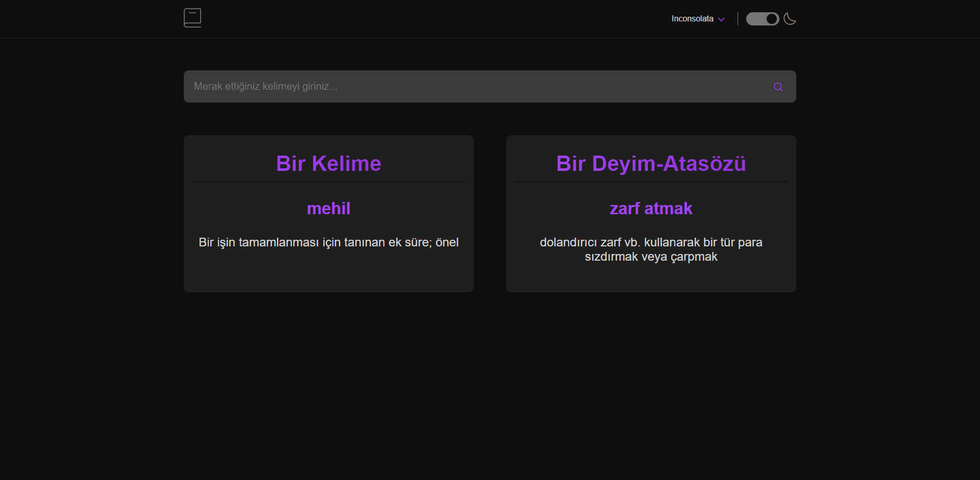Select the idiom 'zarf atmak'
The height and width of the screenshot is (480, 980).
(x=651, y=208)
